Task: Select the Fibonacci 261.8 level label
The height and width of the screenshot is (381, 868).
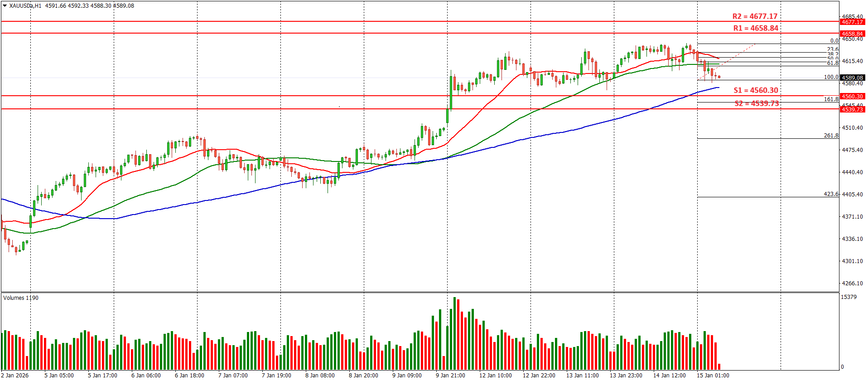Action: [831, 136]
